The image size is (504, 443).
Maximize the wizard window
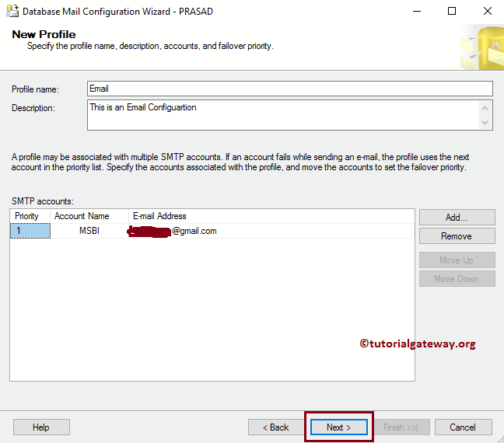click(x=452, y=11)
